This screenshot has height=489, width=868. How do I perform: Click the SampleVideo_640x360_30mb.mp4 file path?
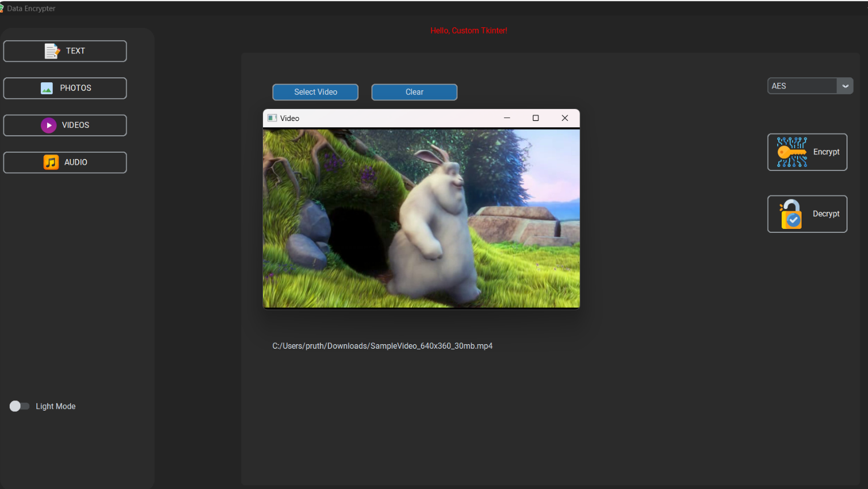point(382,346)
